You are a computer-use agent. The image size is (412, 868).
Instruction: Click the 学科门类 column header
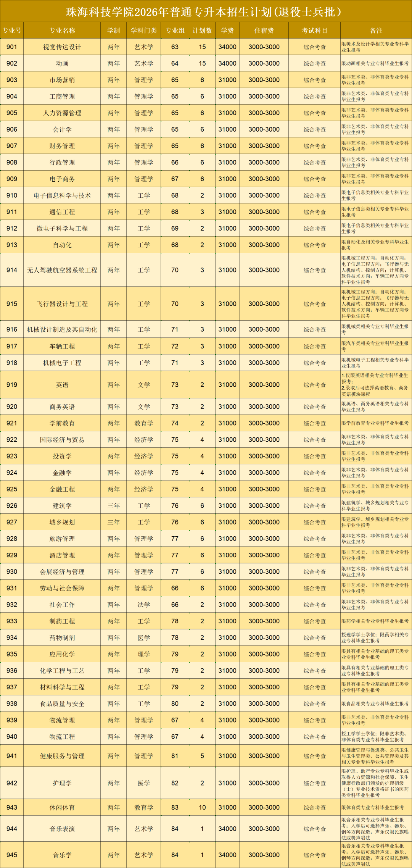click(x=144, y=31)
